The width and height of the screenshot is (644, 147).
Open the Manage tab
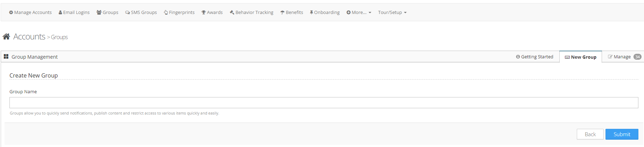tap(622, 57)
